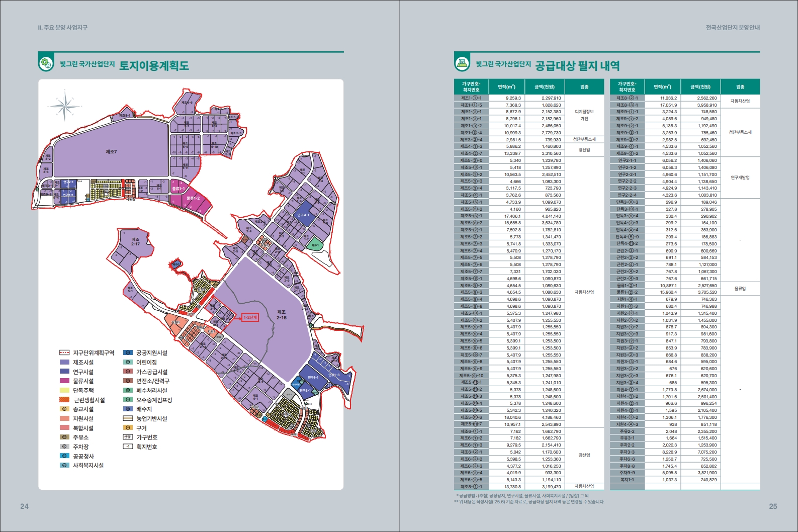
Task: Click the salmon 지원시설 legend swatch
Action: 64,418
